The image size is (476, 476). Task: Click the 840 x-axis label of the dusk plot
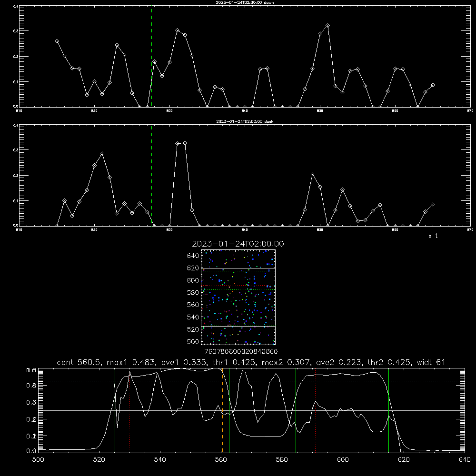tap(245, 230)
